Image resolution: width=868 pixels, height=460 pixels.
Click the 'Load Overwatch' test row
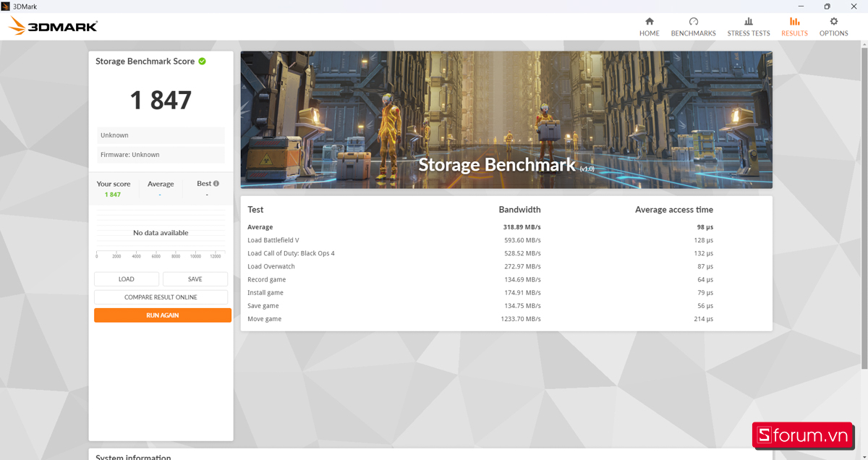pyautogui.click(x=506, y=266)
